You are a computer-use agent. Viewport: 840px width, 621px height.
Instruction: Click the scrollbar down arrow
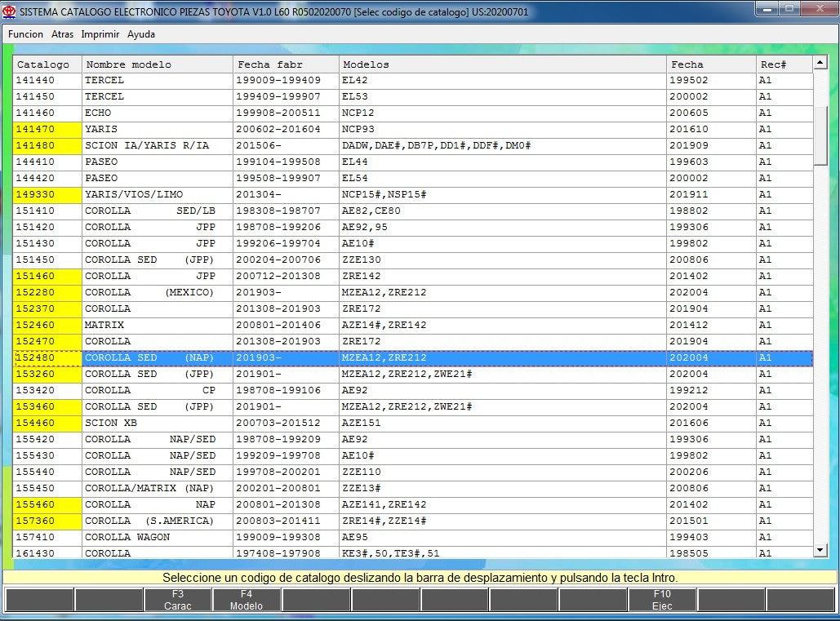click(x=820, y=551)
